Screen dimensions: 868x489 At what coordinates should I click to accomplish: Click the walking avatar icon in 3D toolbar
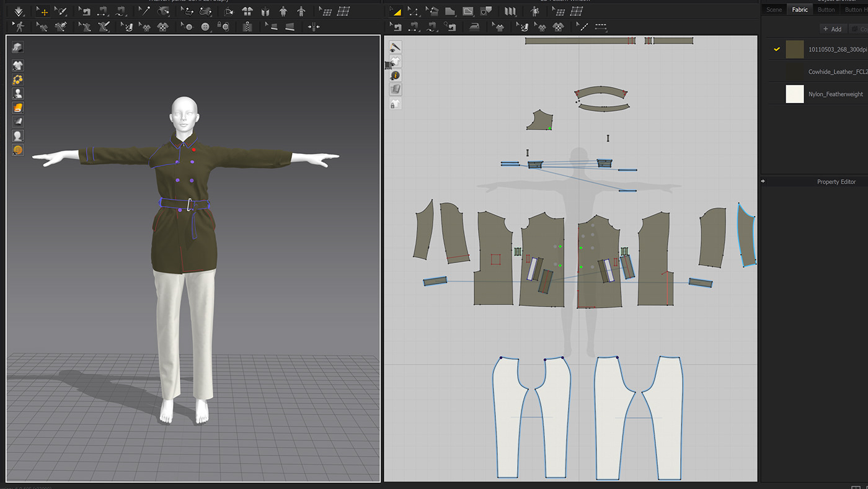point(18,27)
